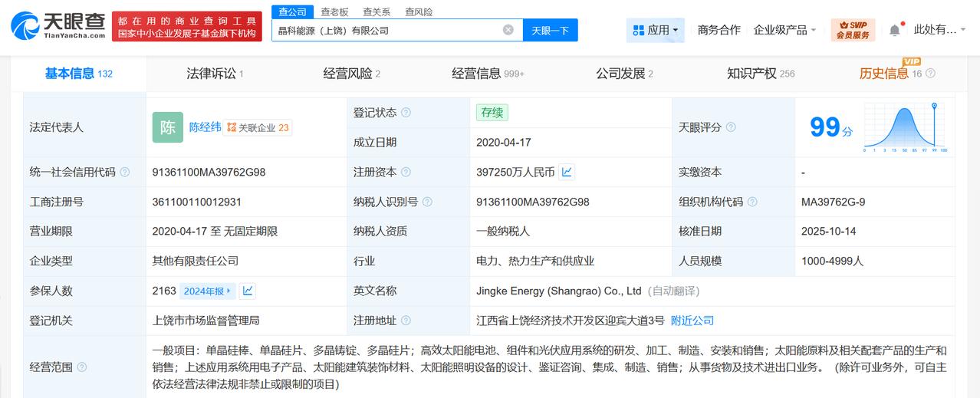Click the 成立日期 value 2020-04-17
Viewport: 980px width, 398px height.
[x=504, y=143]
